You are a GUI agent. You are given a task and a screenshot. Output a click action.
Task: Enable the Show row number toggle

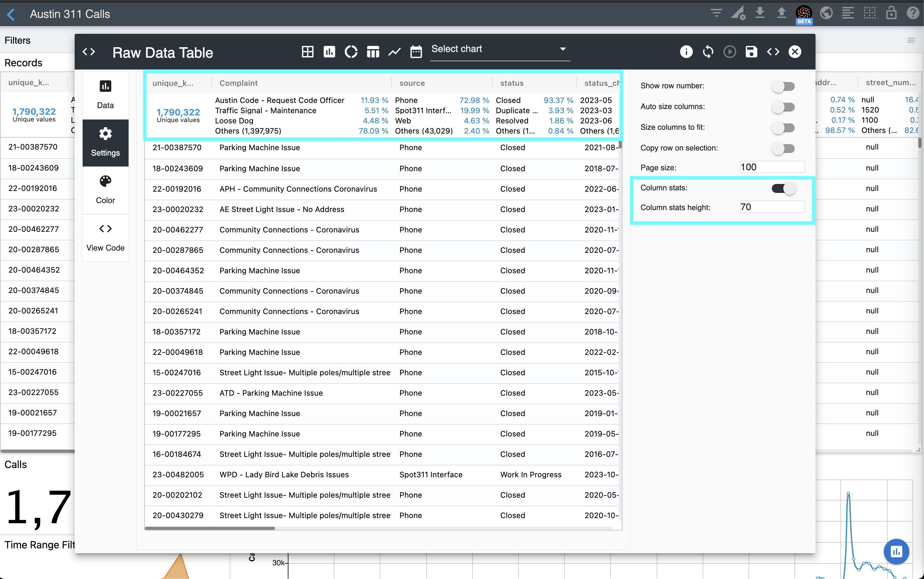tap(783, 86)
